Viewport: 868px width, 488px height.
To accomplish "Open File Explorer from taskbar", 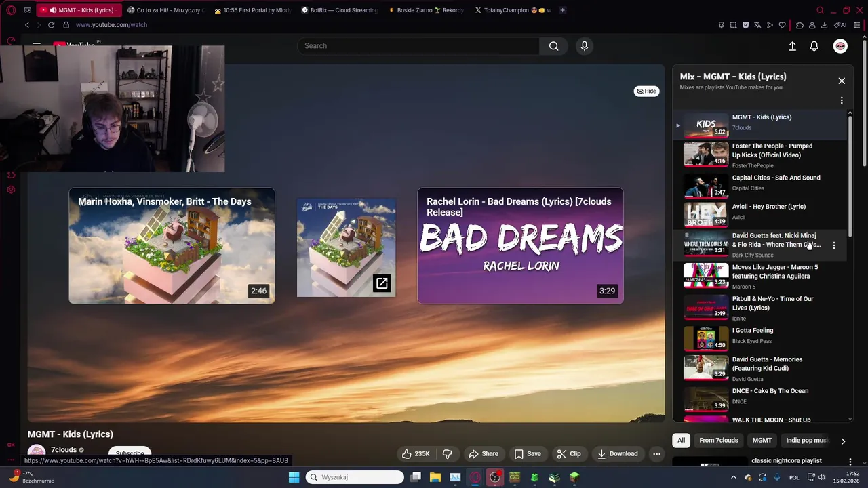I will tap(435, 477).
